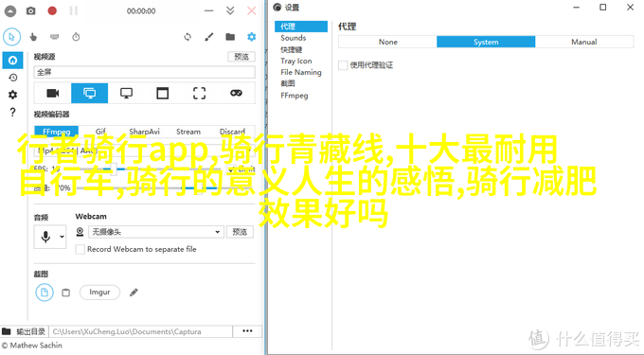The image size is (644, 355).
Task: Start recording with the red record button
Action: click(52, 11)
